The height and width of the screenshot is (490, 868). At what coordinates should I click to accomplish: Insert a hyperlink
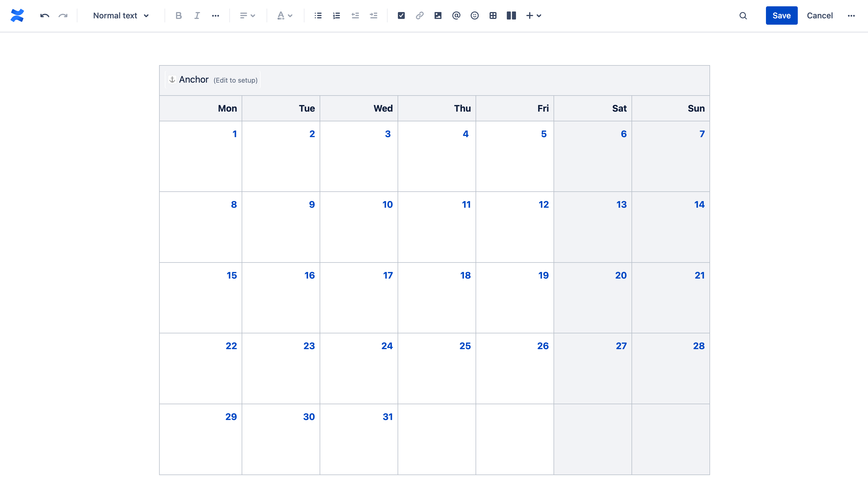(419, 15)
